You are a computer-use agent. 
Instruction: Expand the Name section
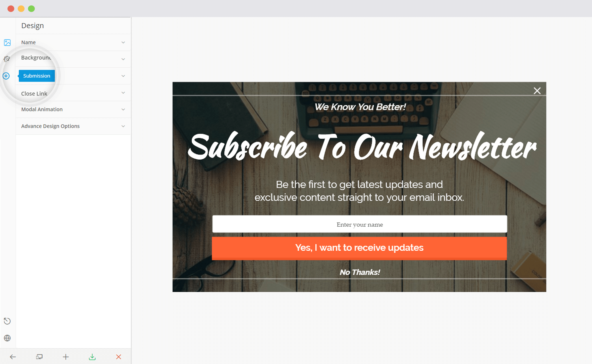[73, 43]
